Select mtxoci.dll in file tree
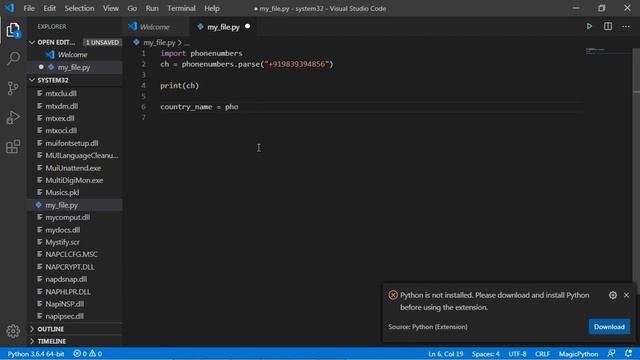The width and height of the screenshot is (640, 360). pos(75,131)
